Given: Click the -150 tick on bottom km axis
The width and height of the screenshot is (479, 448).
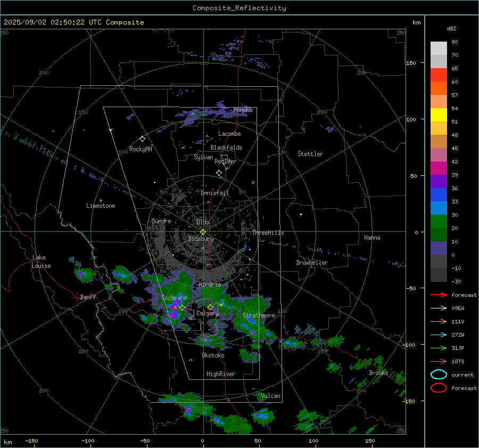Looking at the screenshot, I should pos(31,441).
